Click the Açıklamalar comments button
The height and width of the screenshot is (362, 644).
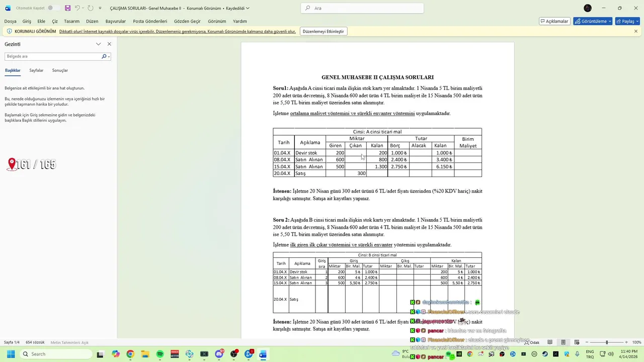coord(554,21)
